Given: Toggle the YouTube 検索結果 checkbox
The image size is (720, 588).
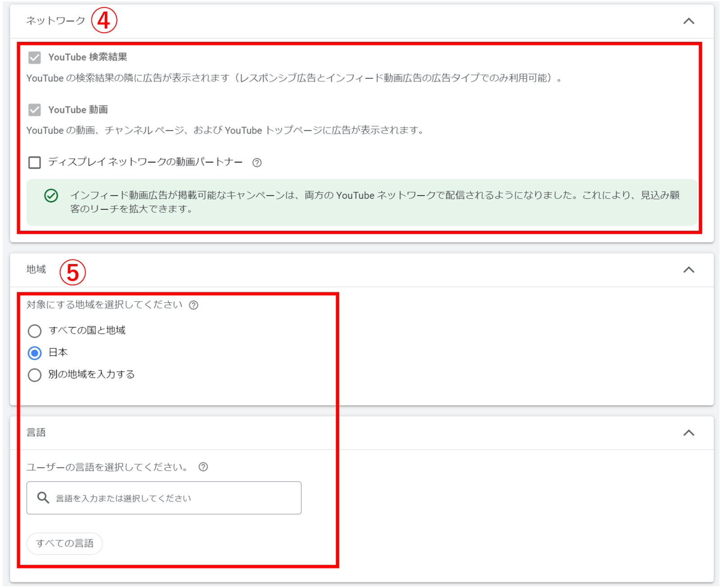Looking at the screenshot, I should pyautogui.click(x=35, y=58).
